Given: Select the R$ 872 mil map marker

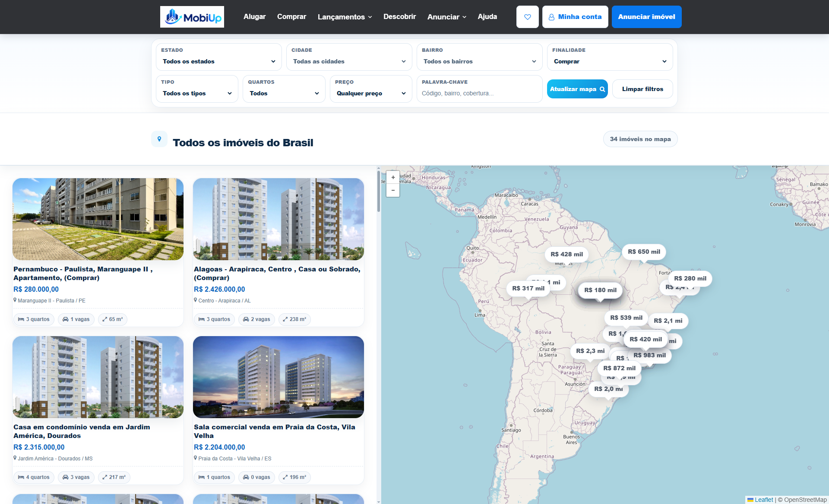Looking at the screenshot, I should 619,368.
